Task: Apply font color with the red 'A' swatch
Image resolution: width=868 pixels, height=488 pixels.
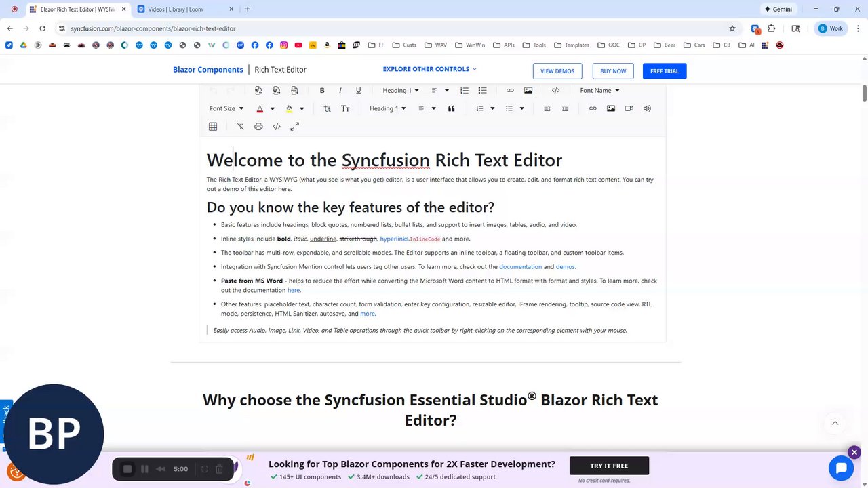Action: pyautogui.click(x=260, y=108)
